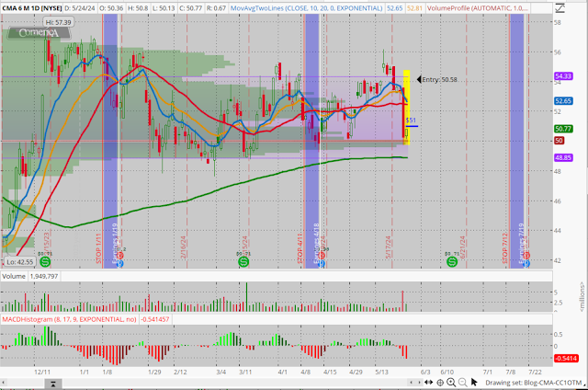Click the green dividend icon near 6/10
This screenshot has height=390, width=588.
(x=452, y=261)
